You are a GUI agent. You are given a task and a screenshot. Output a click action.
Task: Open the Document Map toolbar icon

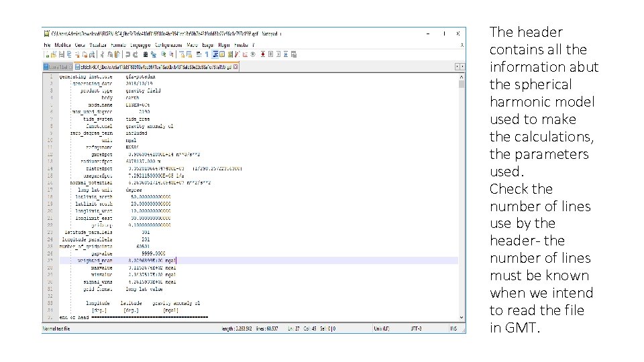pyautogui.click(x=230, y=54)
